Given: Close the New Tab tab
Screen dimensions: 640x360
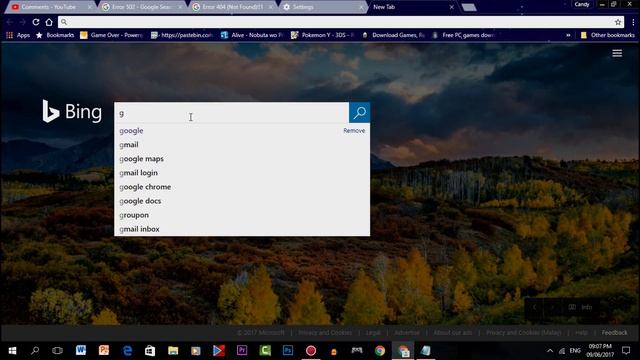Looking at the screenshot, I should 451,7.
